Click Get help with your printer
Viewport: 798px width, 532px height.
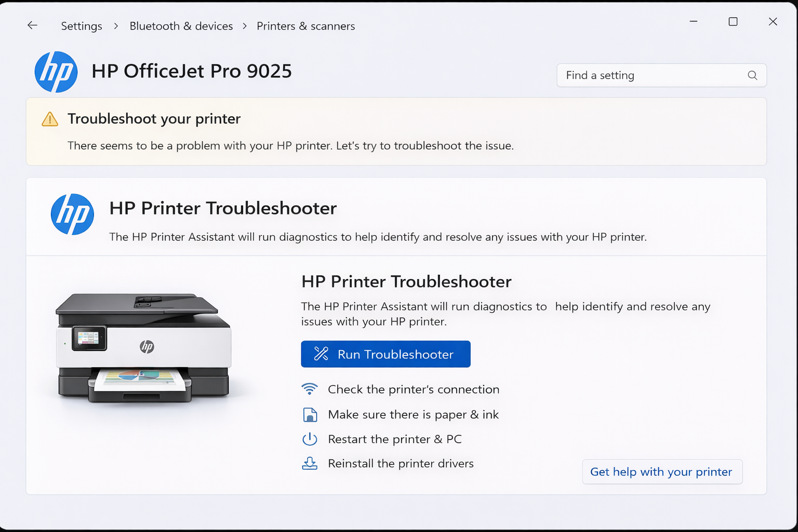pyautogui.click(x=661, y=472)
